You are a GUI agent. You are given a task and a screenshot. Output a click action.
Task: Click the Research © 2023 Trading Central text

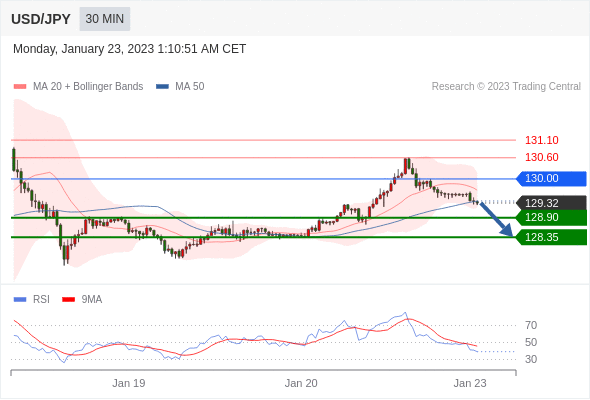(506, 87)
